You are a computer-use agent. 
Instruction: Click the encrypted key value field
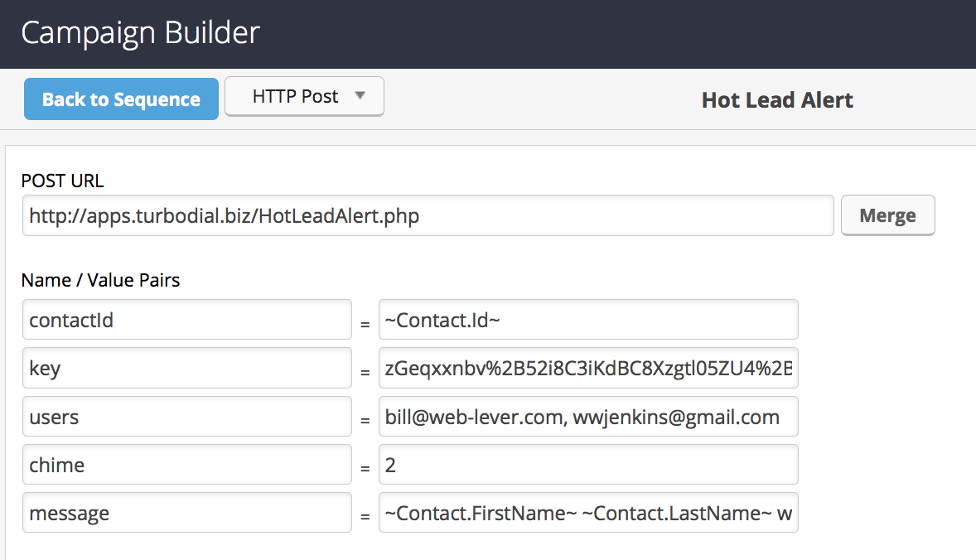coord(588,368)
